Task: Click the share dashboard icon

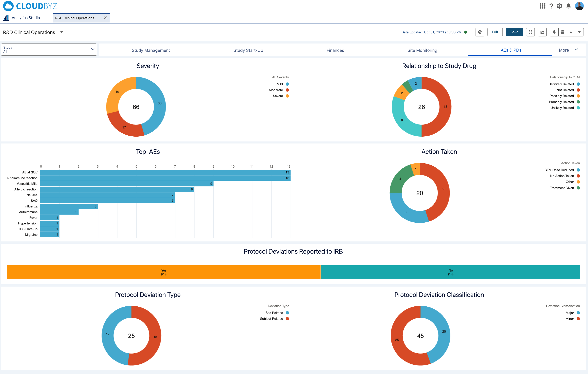Action: coord(542,32)
